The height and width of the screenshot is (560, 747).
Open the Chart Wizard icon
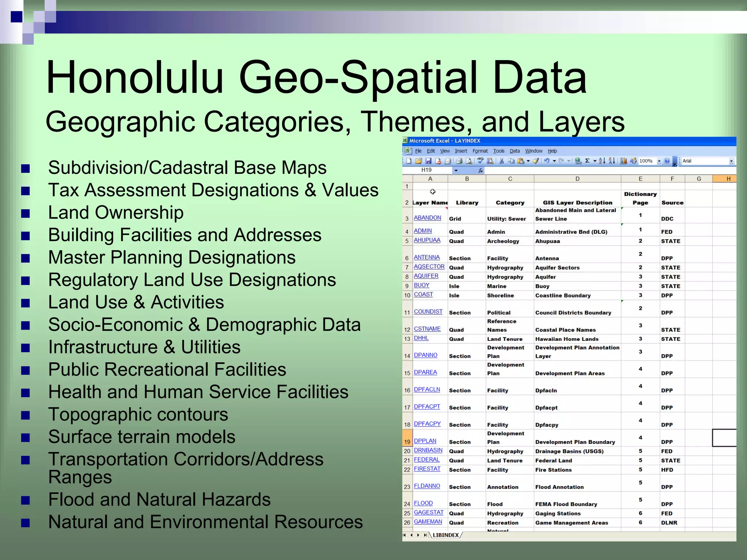point(623,161)
